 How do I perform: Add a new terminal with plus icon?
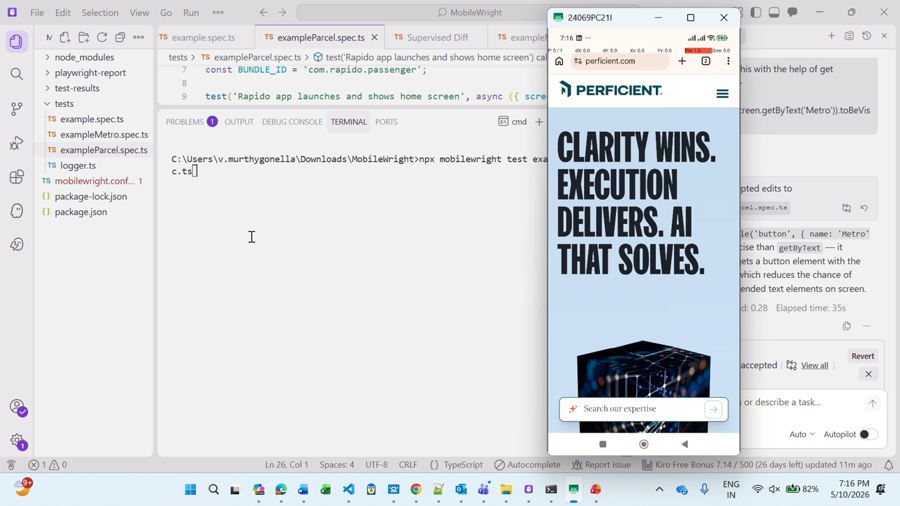pyautogui.click(x=539, y=122)
